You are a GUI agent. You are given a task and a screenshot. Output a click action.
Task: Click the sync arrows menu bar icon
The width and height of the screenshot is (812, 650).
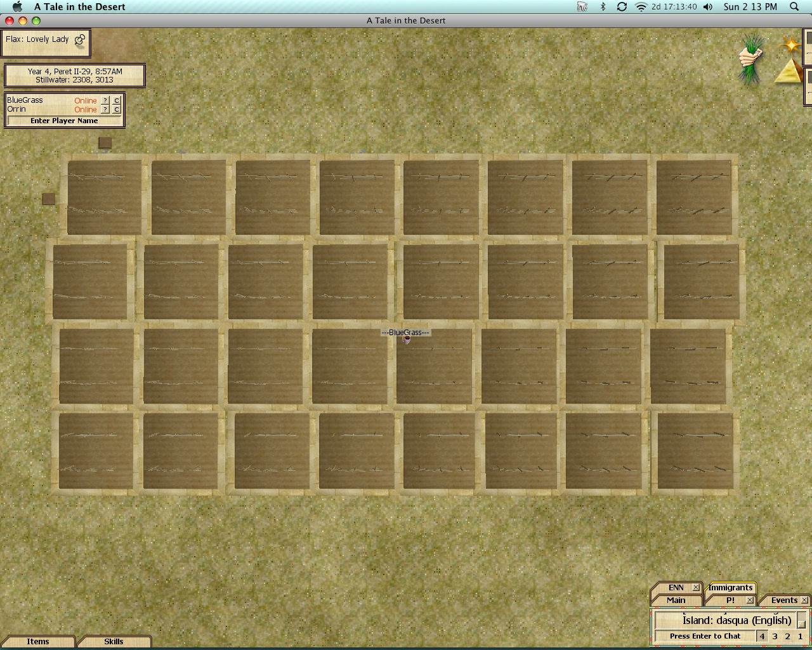pyautogui.click(x=622, y=6)
